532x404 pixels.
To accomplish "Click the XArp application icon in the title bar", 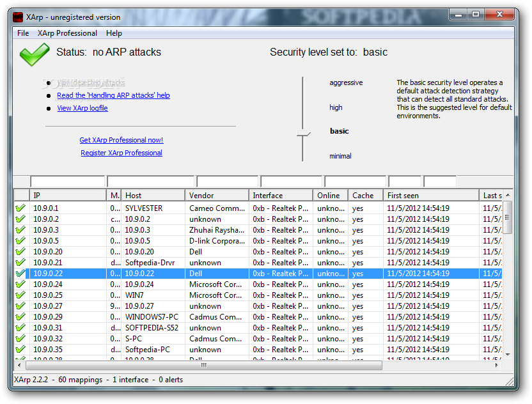I will coord(18,17).
